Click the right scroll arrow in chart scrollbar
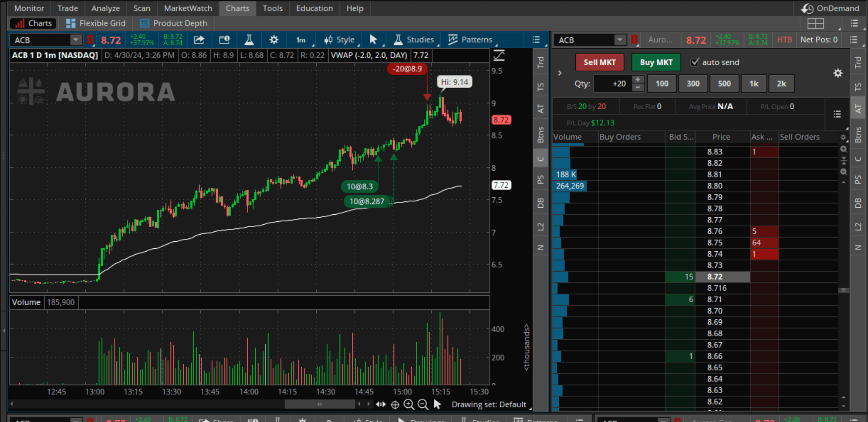This screenshot has width=868, height=422. point(368,404)
